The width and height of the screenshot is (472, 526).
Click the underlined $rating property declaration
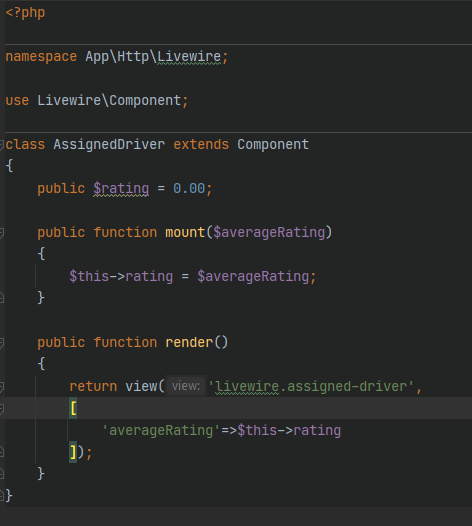121,189
